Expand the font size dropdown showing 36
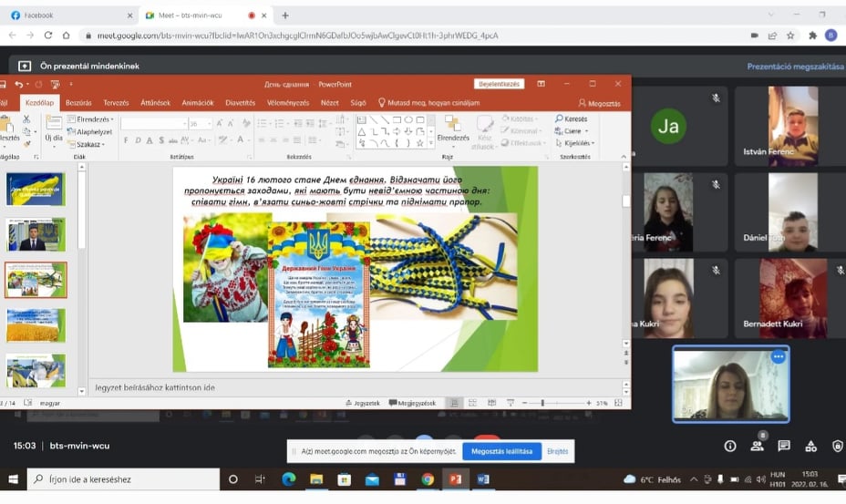846x504 pixels. 209,124
